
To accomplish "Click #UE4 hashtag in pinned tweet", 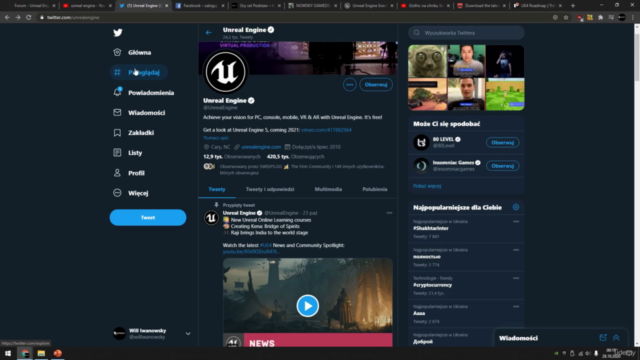I will pyautogui.click(x=266, y=245).
